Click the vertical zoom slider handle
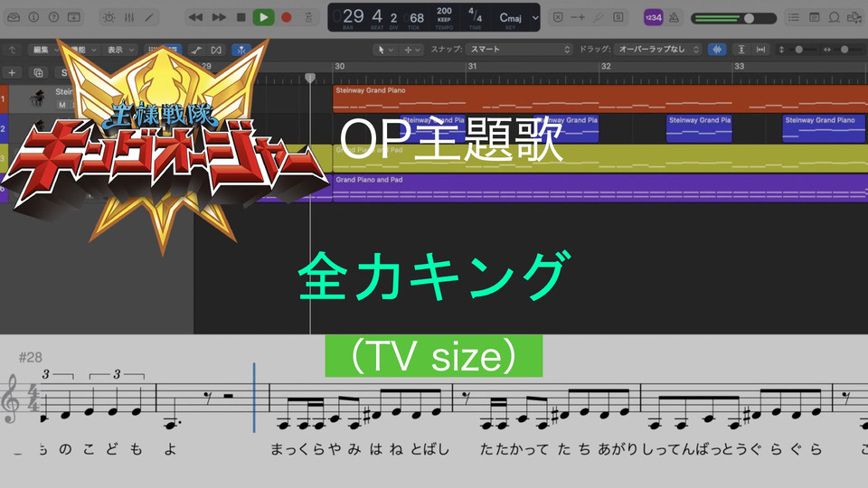 [x=798, y=49]
